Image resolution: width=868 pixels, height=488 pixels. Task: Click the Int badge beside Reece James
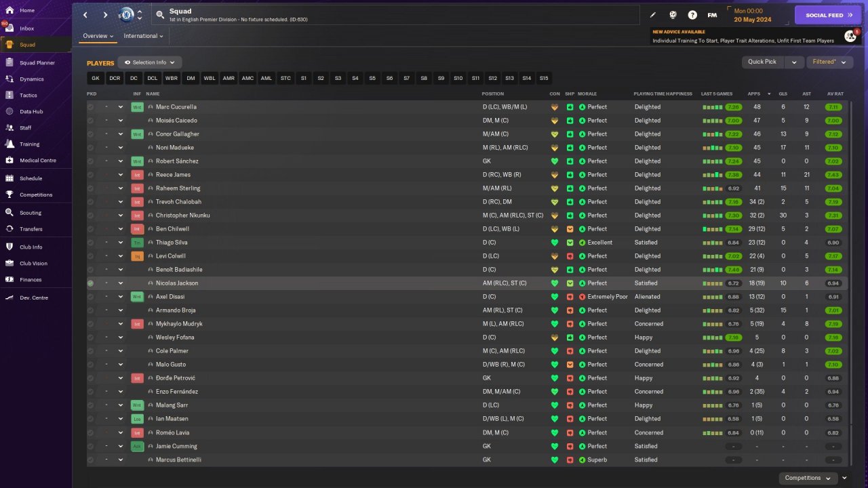[x=138, y=175]
